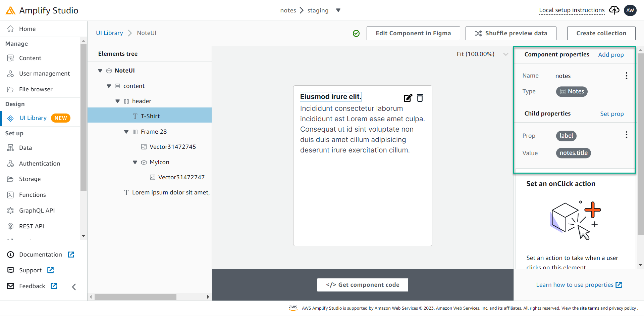This screenshot has width=644, height=316.
Task: Collapse the header tree node
Action: [x=117, y=101]
